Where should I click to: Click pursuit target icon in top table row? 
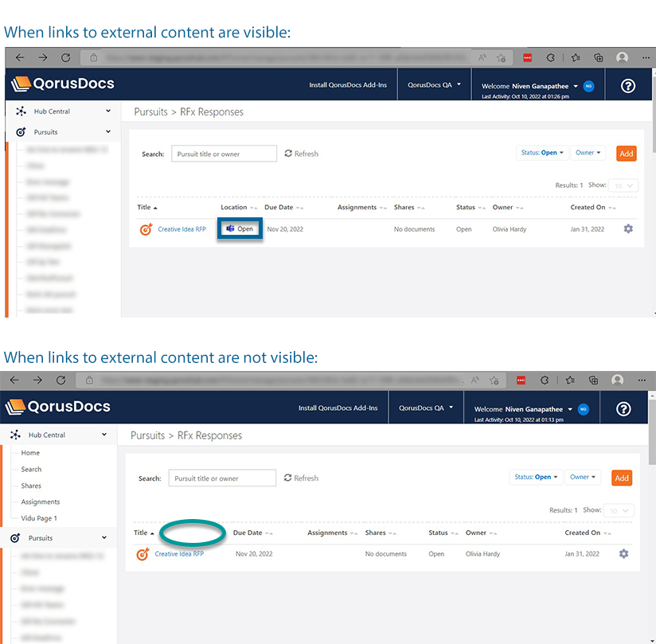(146, 229)
